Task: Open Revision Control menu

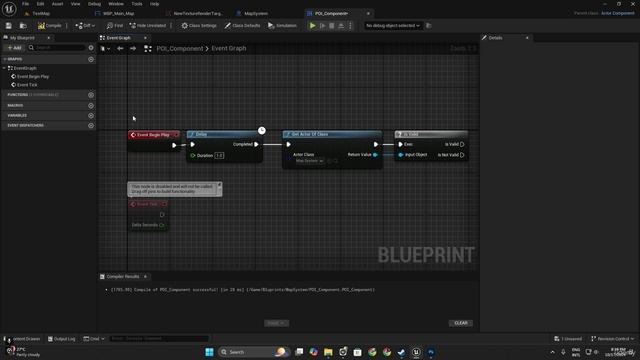Action: [x=613, y=339]
